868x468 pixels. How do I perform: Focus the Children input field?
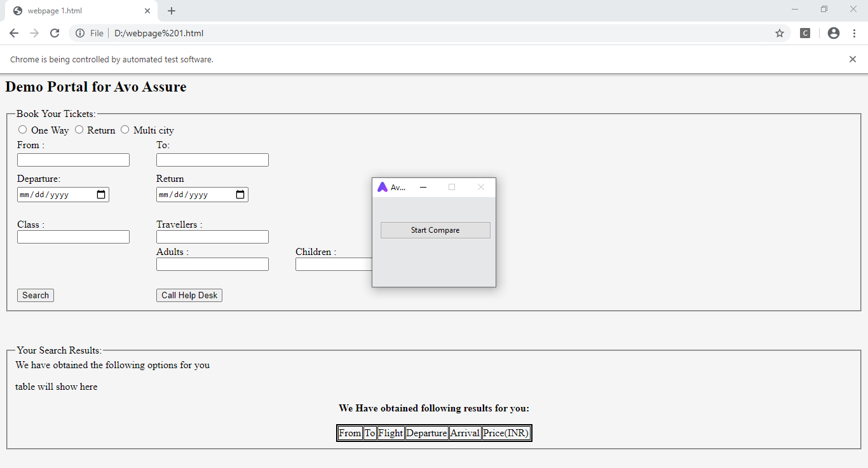[334, 264]
